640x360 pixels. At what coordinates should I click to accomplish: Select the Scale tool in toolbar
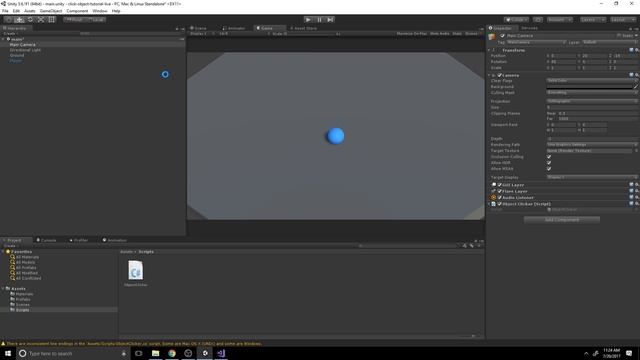[x=41, y=20]
